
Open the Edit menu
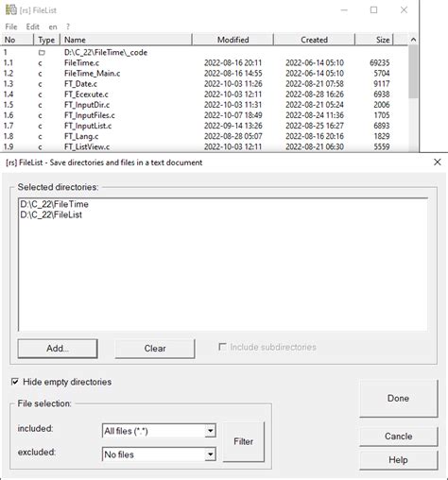32,26
